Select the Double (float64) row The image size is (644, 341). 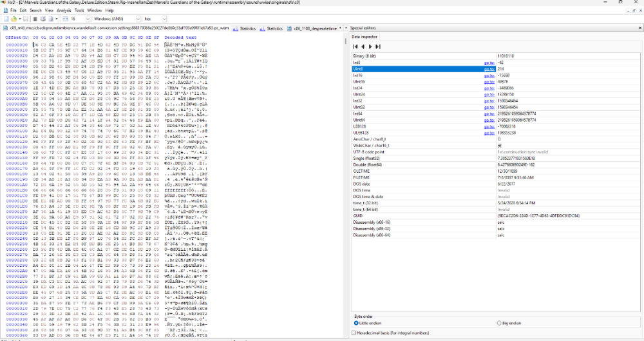coord(496,164)
